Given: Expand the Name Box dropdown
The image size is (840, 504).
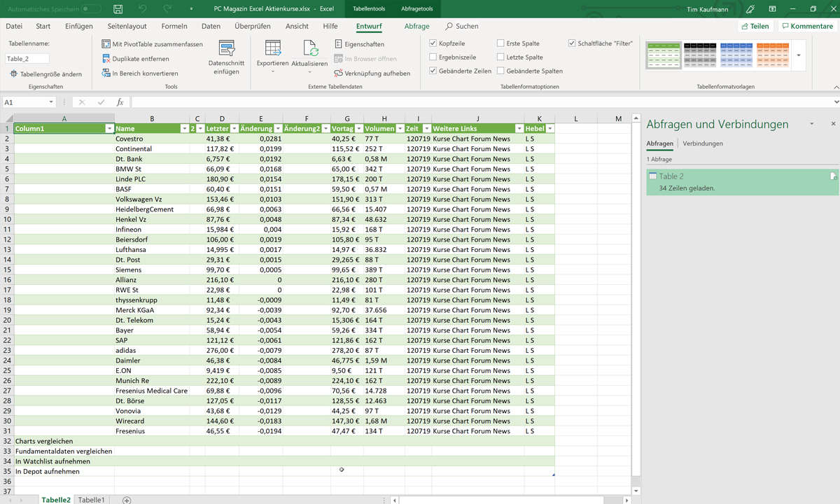Looking at the screenshot, I should click(51, 102).
